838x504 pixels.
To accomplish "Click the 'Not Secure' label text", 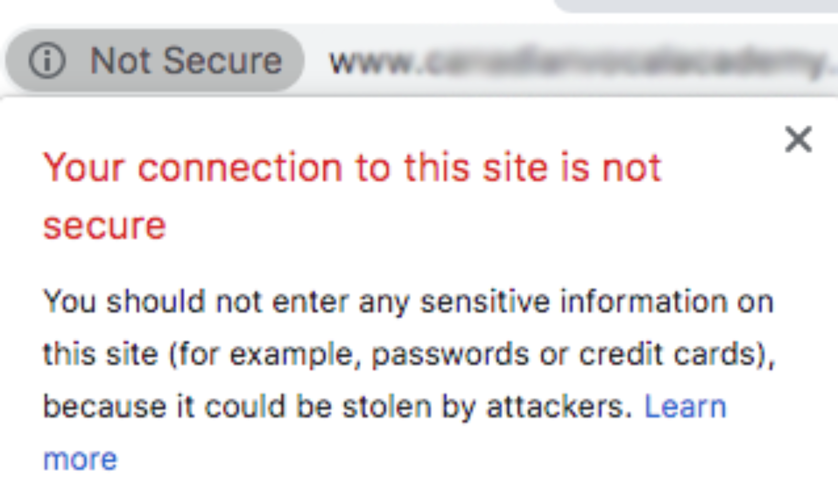I will (x=186, y=61).
